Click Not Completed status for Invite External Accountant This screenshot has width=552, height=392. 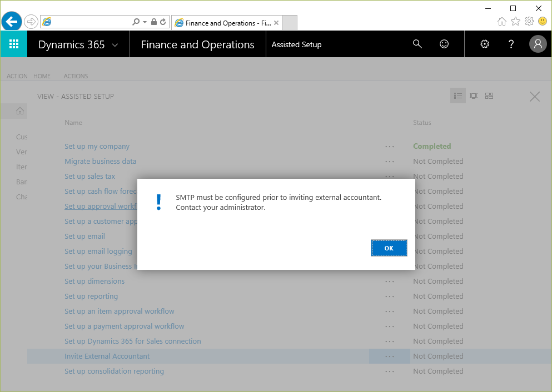pos(438,356)
